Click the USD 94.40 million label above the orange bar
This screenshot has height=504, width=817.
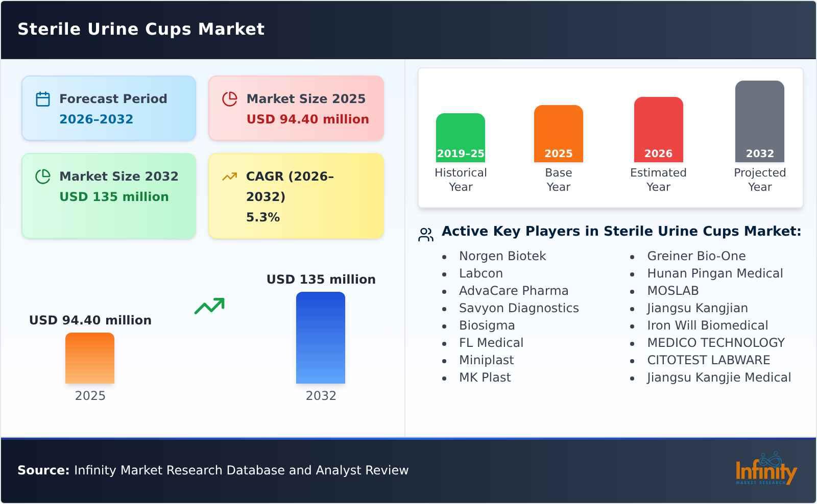[x=90, y=320]
